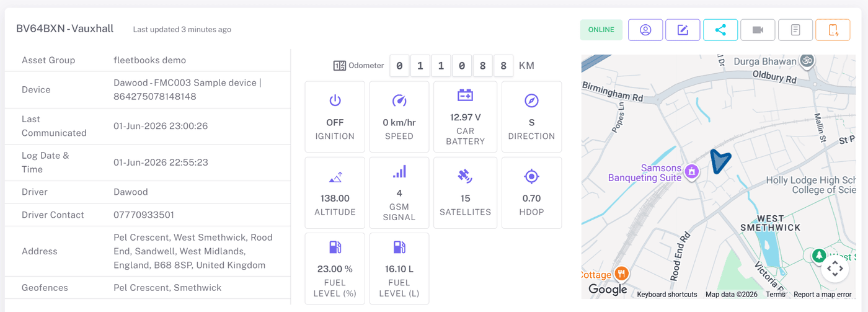Click the edit asset pencil button
This screenshot has height=312, width=868.
pos(683,30)
